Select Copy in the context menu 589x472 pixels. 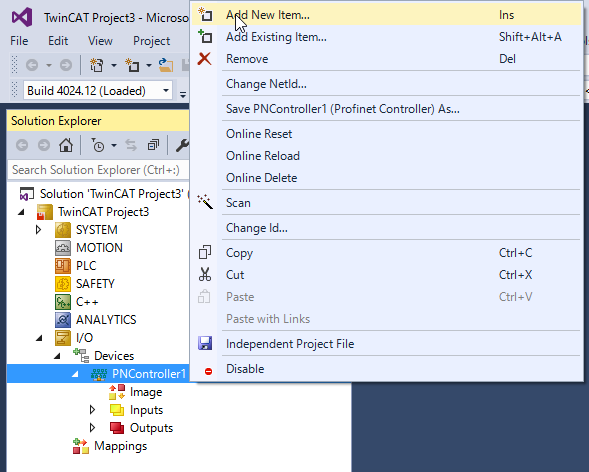pos(387,253)
